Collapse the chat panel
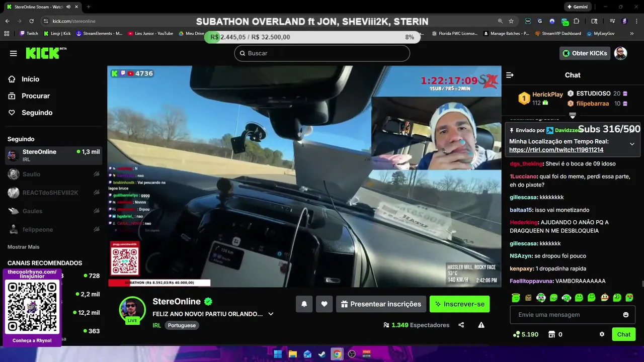644x362 pixels. pos(510,75)
